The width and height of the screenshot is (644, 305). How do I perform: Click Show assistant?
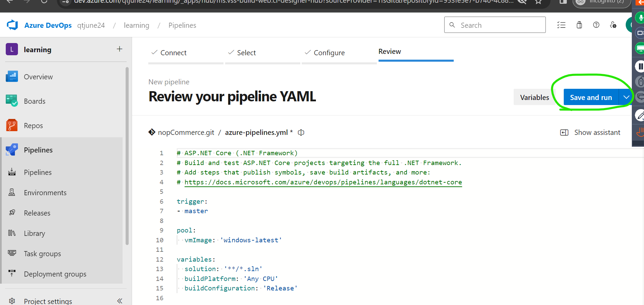(590, 133)
